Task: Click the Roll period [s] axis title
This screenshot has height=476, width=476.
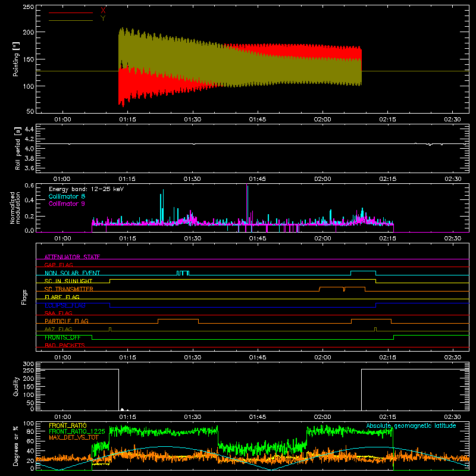Action: 18,149
